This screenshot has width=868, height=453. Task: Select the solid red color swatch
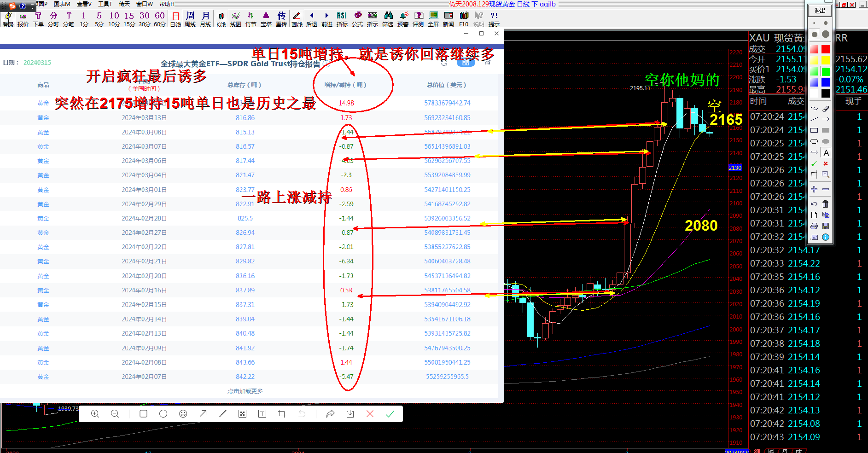pyautogui.click(x=826, y=49)
